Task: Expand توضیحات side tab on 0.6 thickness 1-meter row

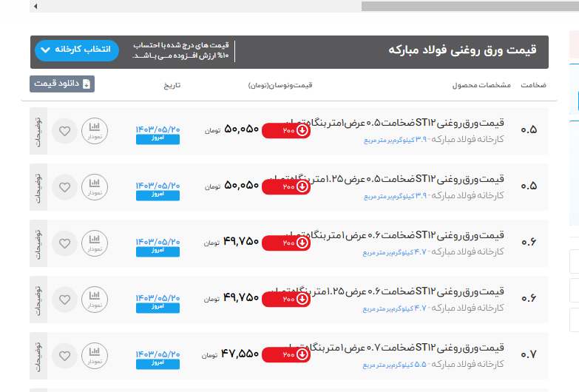Action: (38, 243)
